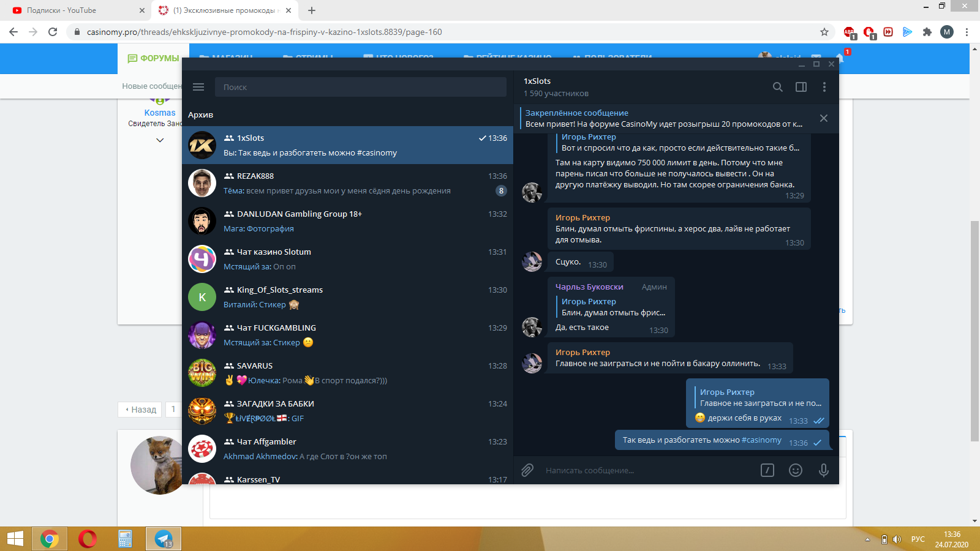
Task: Bookmark this page with the star icon
Action: coord(824,32)
